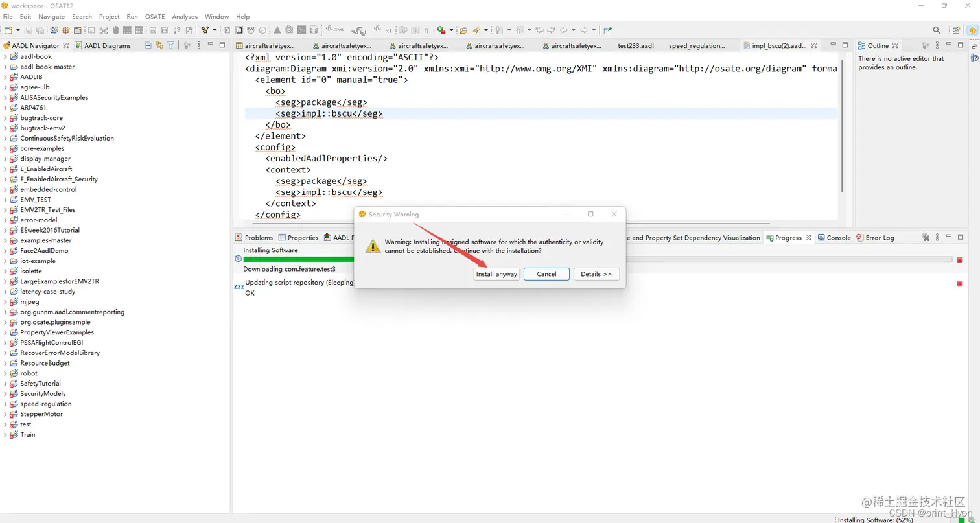Expand the AADLIB project

tap(5, 76)
